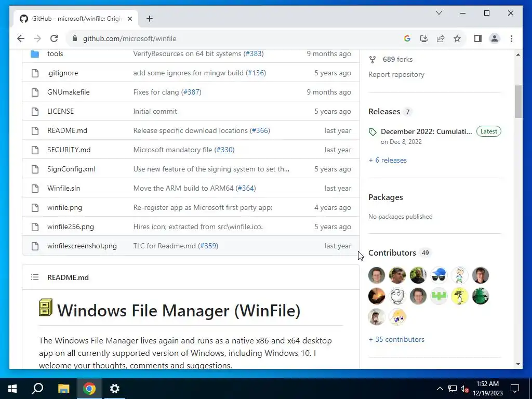Open pull request #136 link
The image size is (532, 399).
(256, 73)
